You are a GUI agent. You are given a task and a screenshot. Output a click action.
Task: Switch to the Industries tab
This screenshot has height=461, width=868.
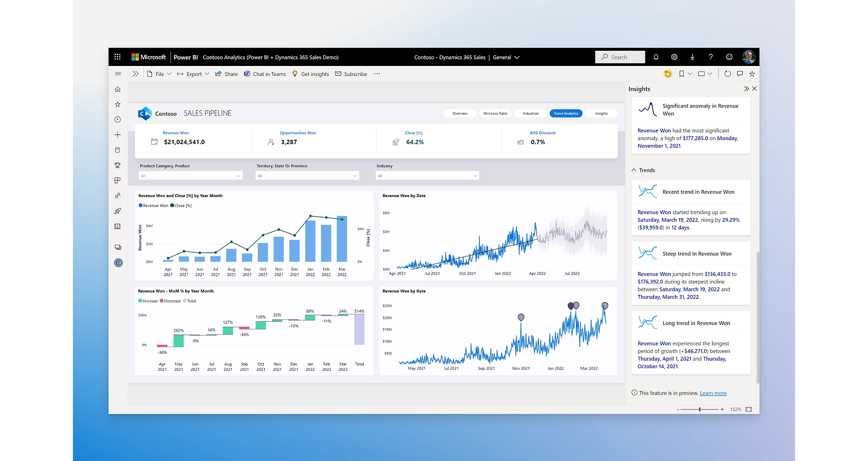click(530, 113)
